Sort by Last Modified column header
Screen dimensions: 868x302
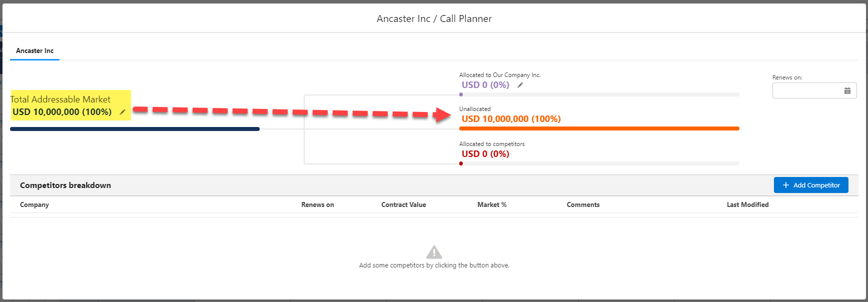[x=747, y=204]
